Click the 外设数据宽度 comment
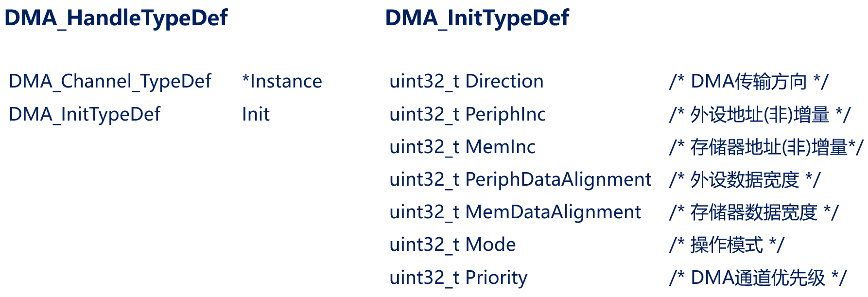Screen dimensions: 868x297 pyautogui.click(x=745, y=180)
